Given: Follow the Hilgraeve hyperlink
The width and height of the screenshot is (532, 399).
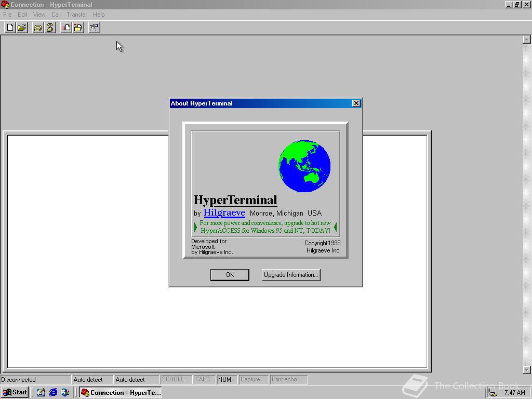Looking at the screenshot, I should (x=224, y=212).
